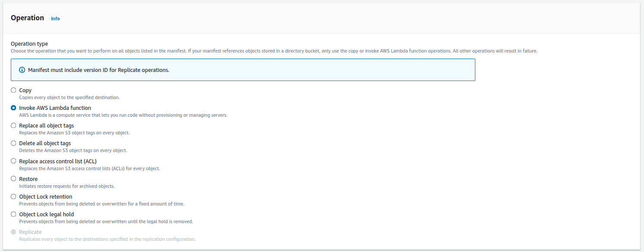Screen dimensions: 644x252
Task: Click the Operation section heading
Action: 27,18
